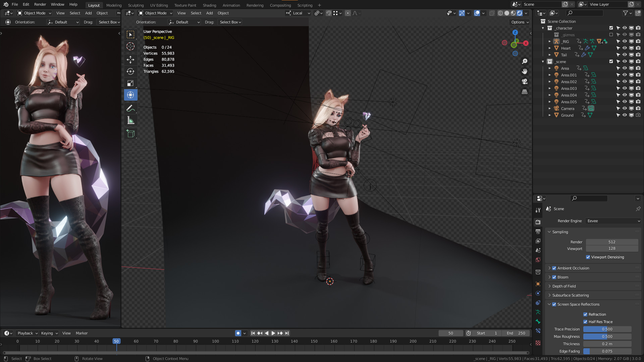This screenshot has height=362, width=644.
Task: Click the viewport Options button
Action: (x=520, y=22)
